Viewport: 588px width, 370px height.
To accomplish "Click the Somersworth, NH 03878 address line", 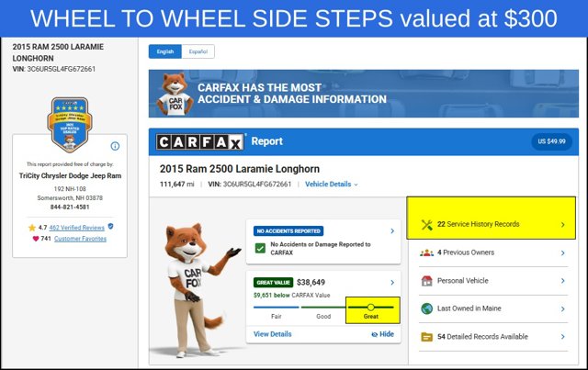I will coord(70,198).
